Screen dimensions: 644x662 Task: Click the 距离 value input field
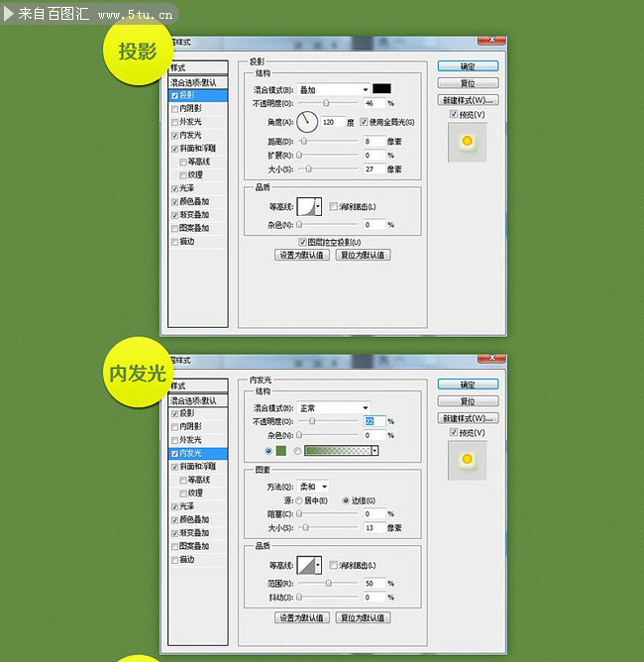tap(373, 142)
